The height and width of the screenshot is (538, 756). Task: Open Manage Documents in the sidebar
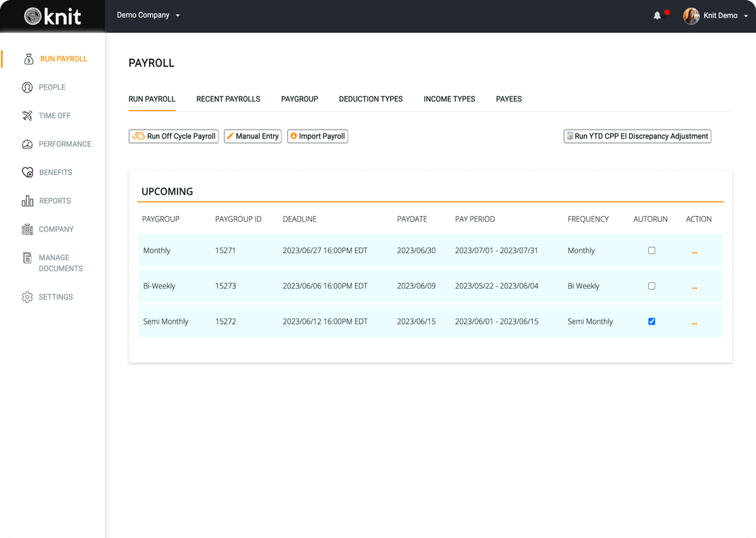[x=28, y=263]
